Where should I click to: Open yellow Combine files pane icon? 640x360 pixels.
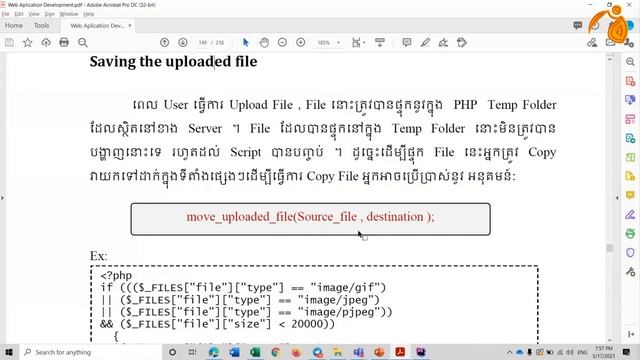point(630,176)
